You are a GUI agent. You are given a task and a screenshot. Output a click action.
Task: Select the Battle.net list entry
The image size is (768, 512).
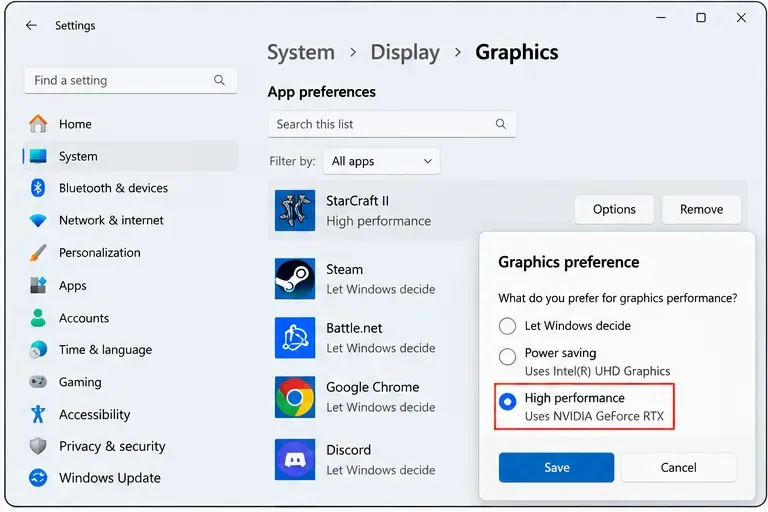point(373,338)
